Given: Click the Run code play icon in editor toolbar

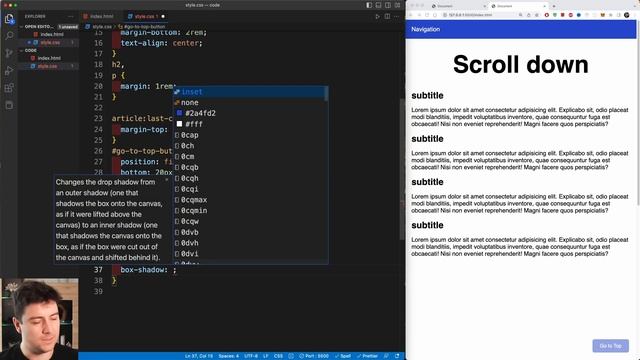Looking at the screenshot, I should (x=377, y=16).
